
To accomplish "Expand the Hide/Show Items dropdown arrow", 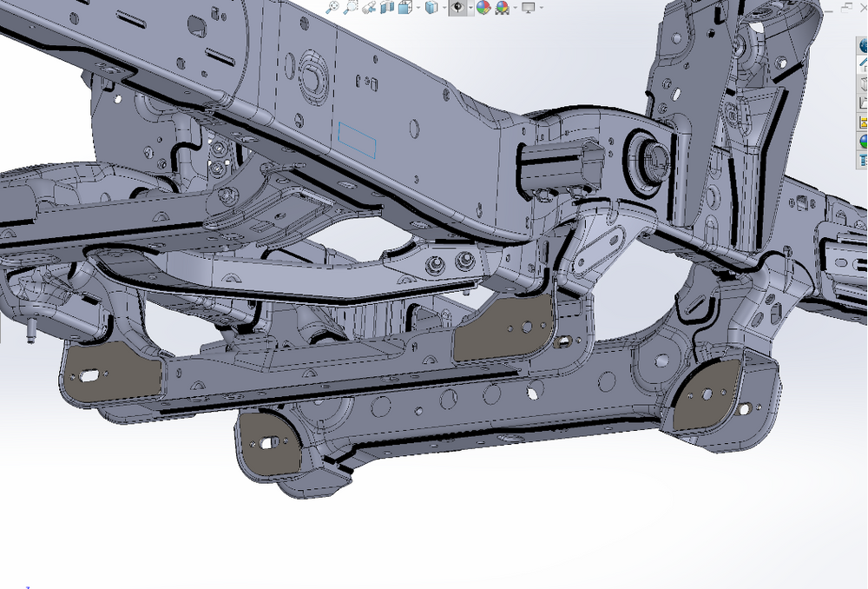I will (470, 8).
